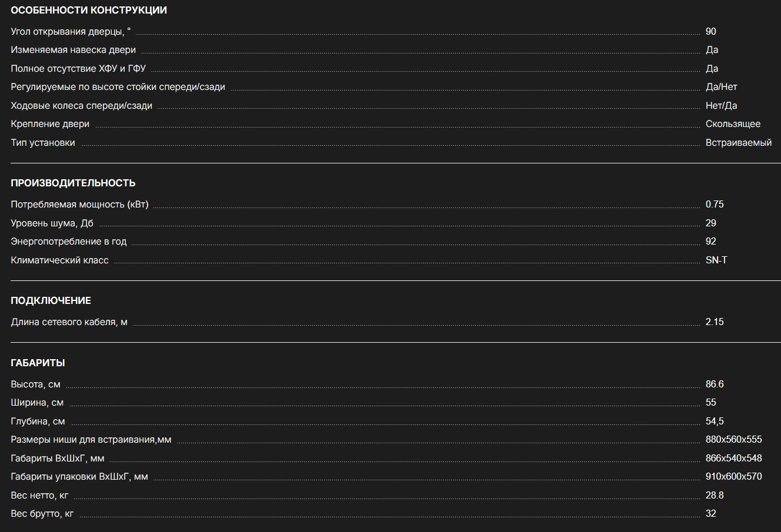781x532 pixels.
Task: Click the Уровень шума, Дб label
Action: coord(52,223)
